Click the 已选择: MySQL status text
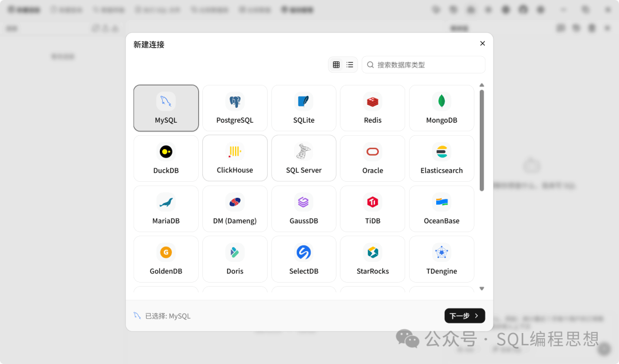This screenshot has height=364, width=619. point(168,316)
